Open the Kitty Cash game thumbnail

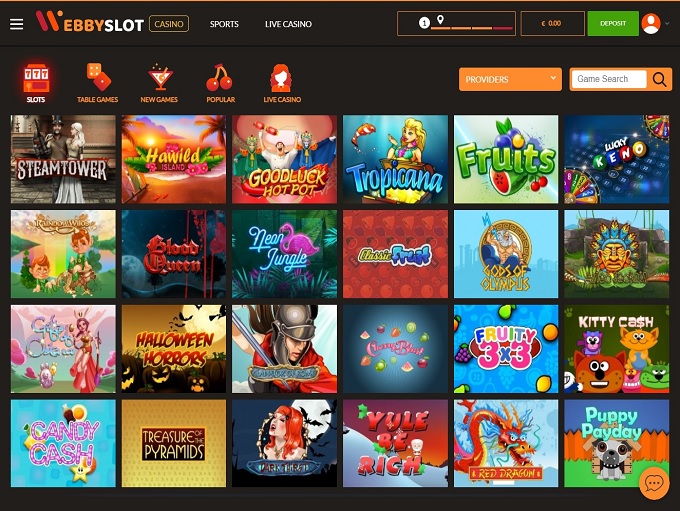(617, 349)
